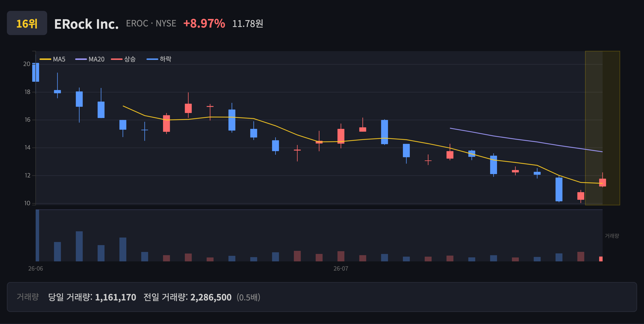
Task: Click the price axis label 12
Action: tap(27, 175)
